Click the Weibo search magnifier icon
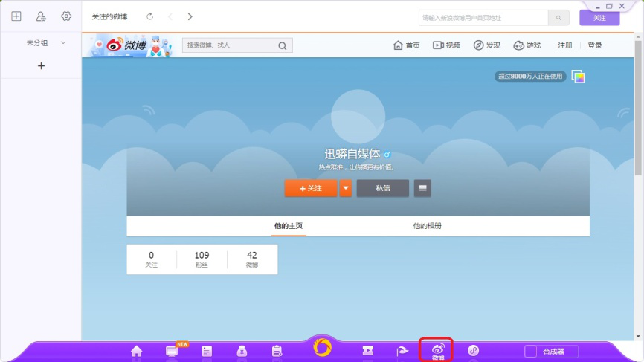The width and height of the screenshot is (644, 362). click(282, 45)
